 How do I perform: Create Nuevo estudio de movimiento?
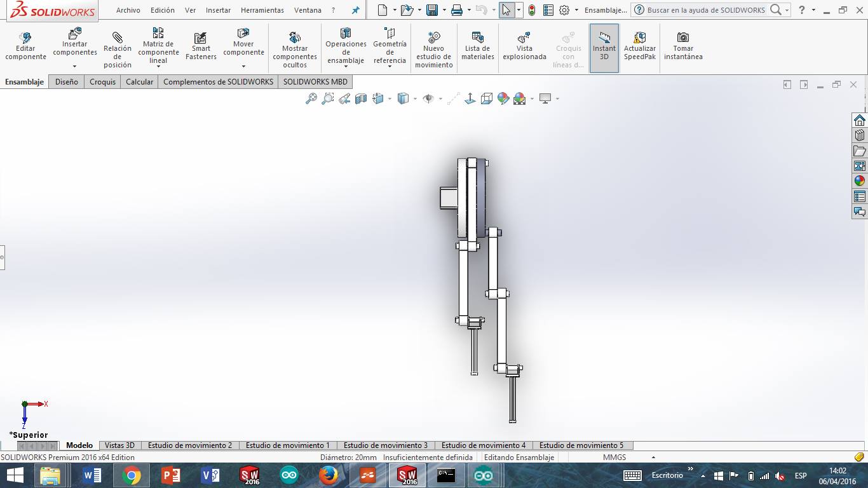click(x=434, y=50)
